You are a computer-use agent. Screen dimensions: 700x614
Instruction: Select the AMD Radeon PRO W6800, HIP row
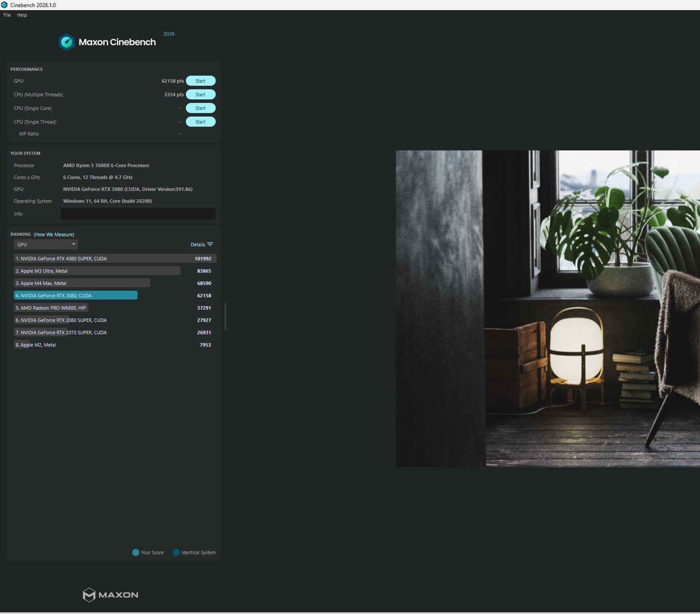[115, 308]
